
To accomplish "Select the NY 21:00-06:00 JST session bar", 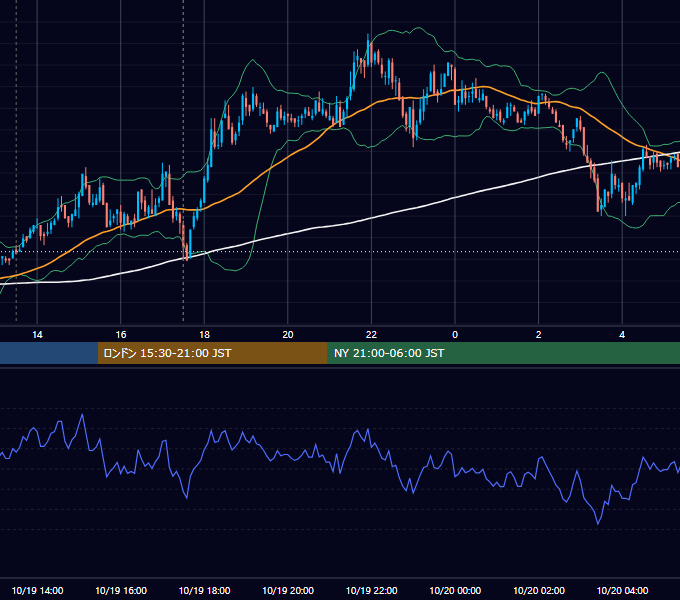I will pos(503,353).
